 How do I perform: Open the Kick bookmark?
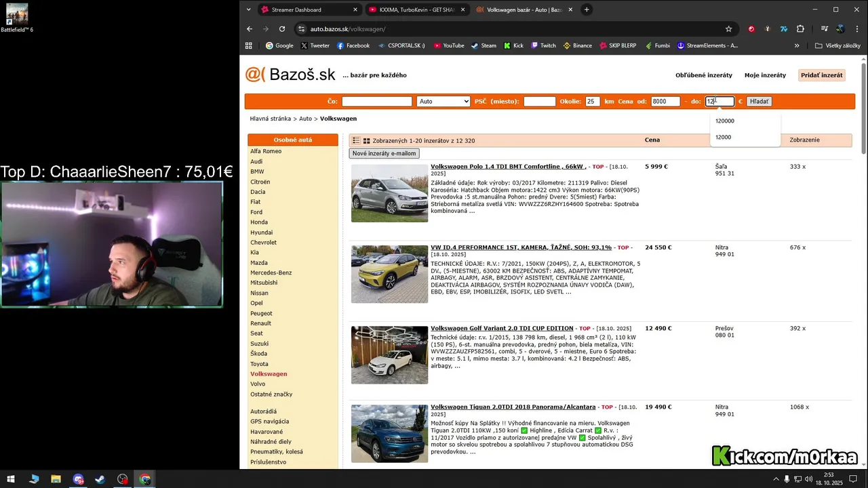point(513,45)
